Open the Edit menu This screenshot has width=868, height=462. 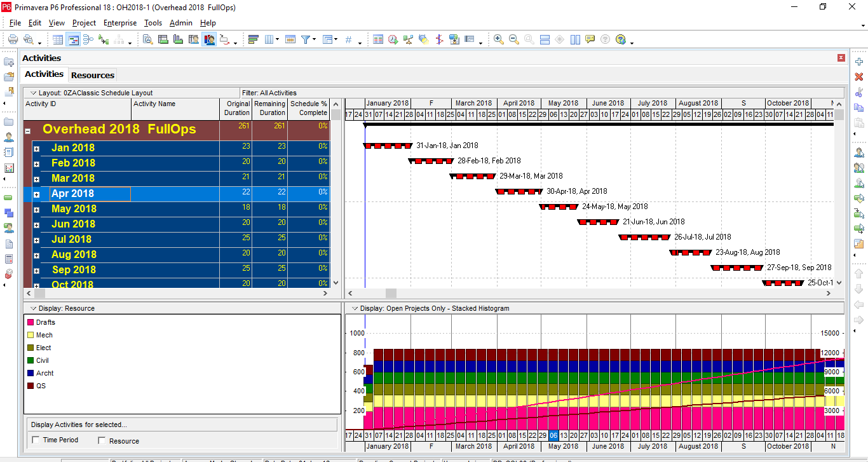35,23
